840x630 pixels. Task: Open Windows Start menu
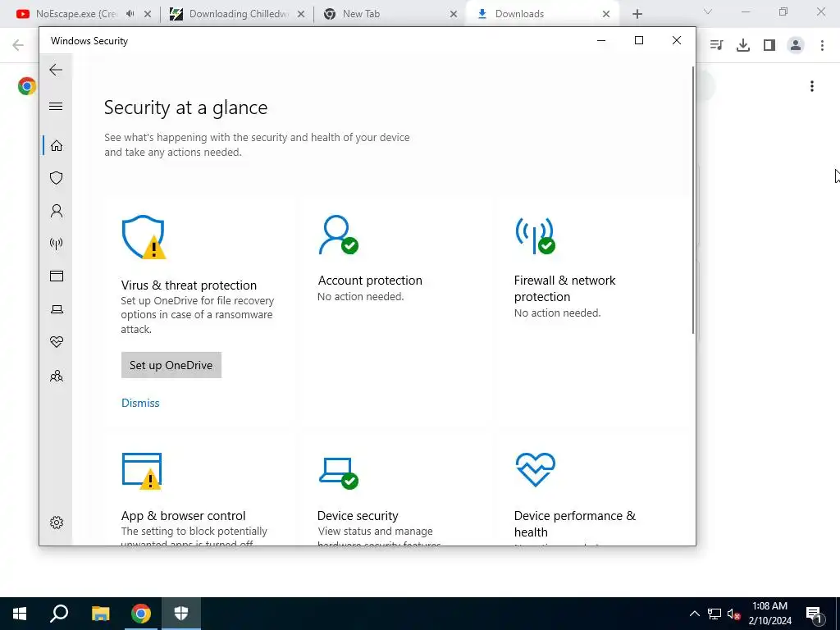pyautogui.click(x=20, y=614)
